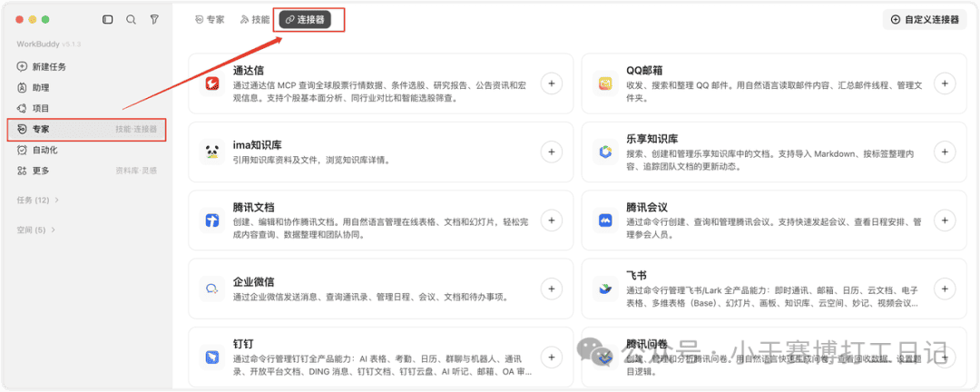
Task: Add the 乐享知识库 connector
Action: point(945,152)
